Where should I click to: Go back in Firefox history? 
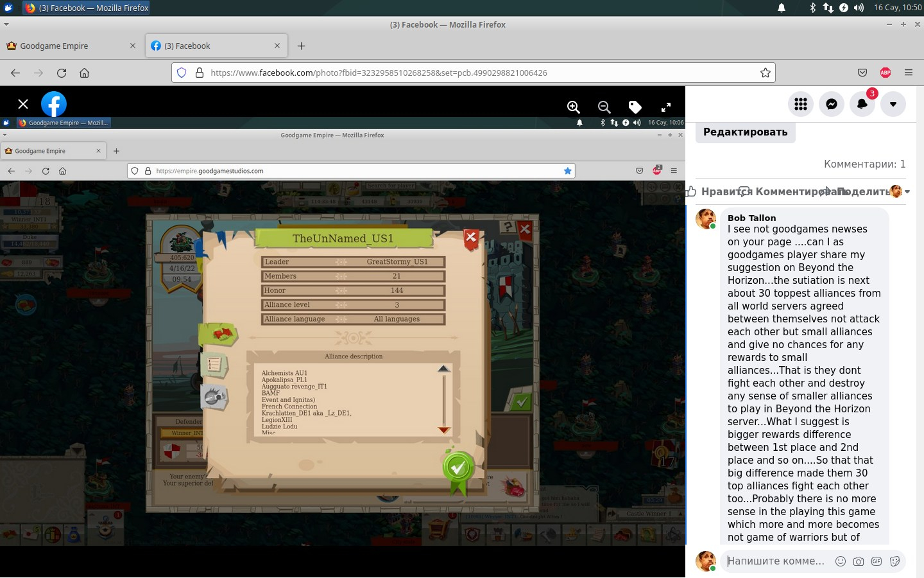(x=15, y=73)
